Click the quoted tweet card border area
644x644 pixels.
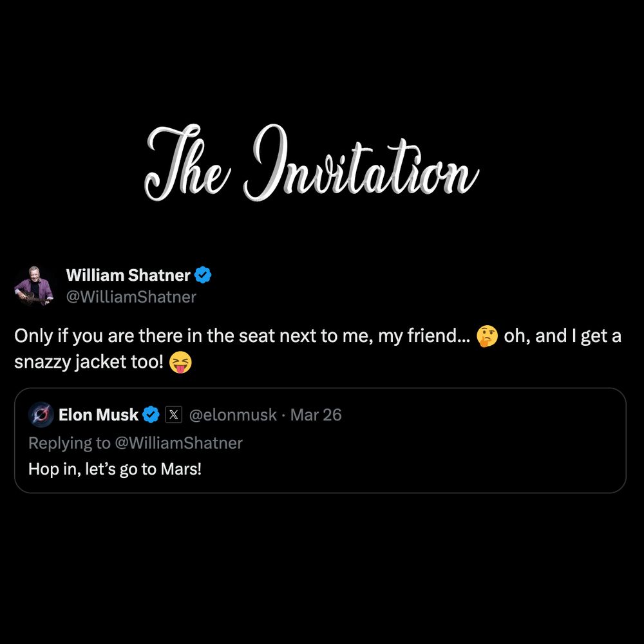tap(320, 440)
